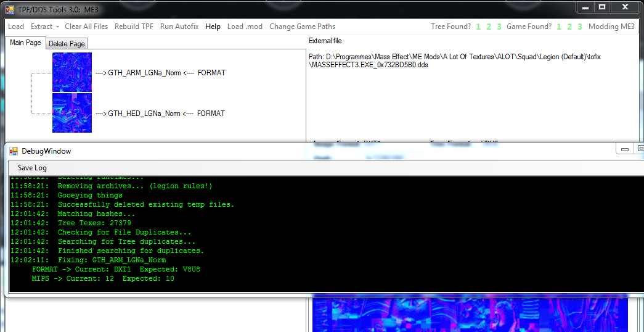Click the 'Tree Texes: 27379' log line
Viewport: 644px width, 332px height.
point(71,223)
